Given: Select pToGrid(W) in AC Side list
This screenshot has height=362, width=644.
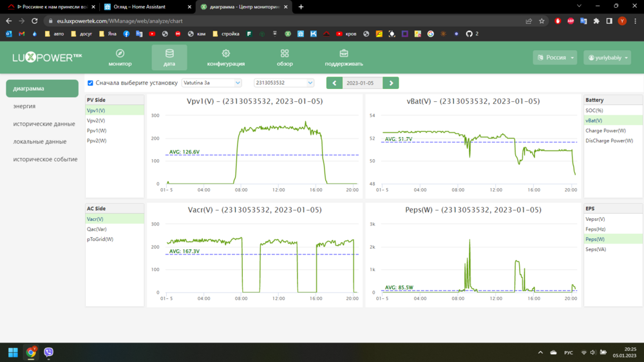Looking at the screenshot, I should point(100,240).
